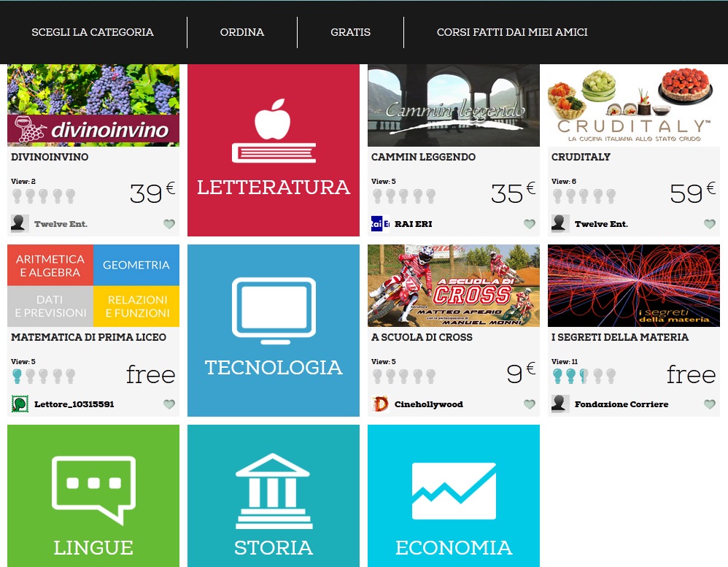Open the Cammin Leggendo course title
Screen dimensions: 728x567
point(423,157)
